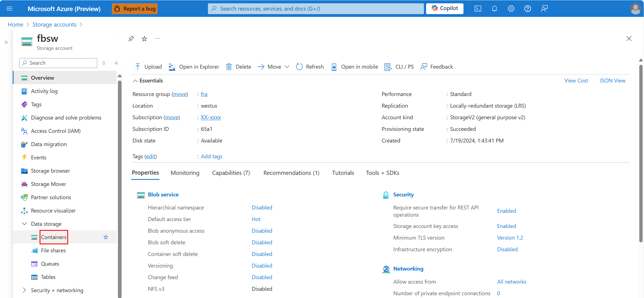Image resolution: width=644 pixels, height=298 pixels.
Task: Click the Data migration icon
Action: pyautogui.click(x=24, y=144)
